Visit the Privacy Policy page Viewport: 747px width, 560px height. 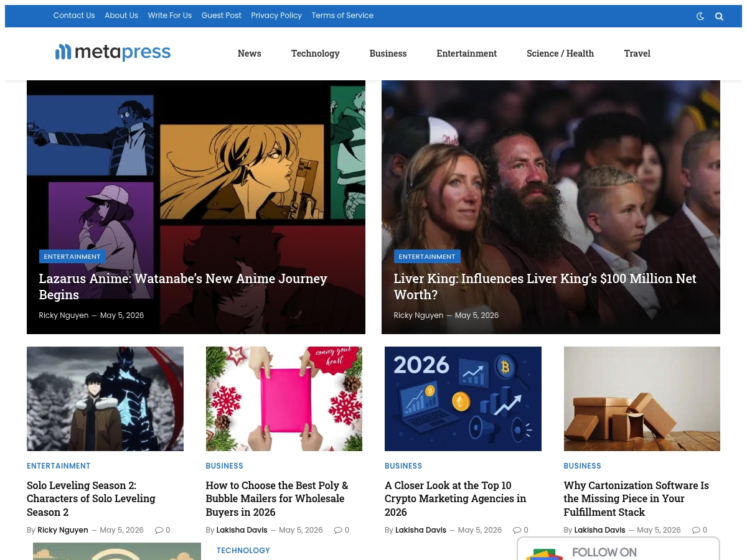coord(276,16)
